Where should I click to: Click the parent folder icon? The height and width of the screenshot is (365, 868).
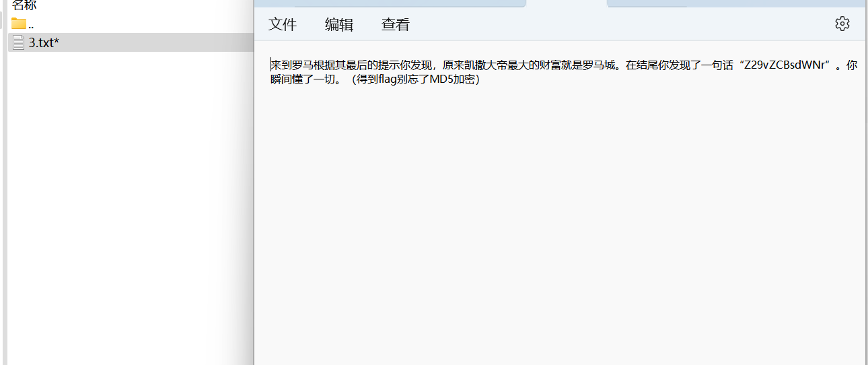19,24
